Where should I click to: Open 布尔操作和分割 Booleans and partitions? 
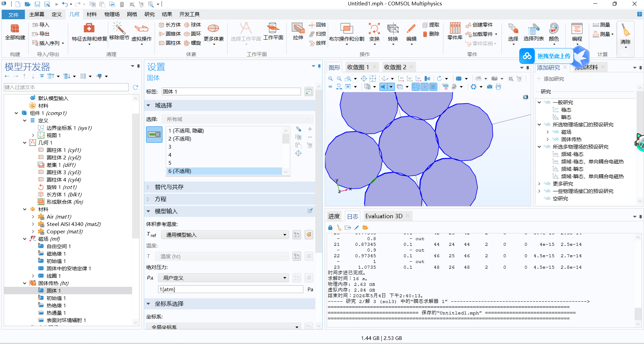coord(347,33)
